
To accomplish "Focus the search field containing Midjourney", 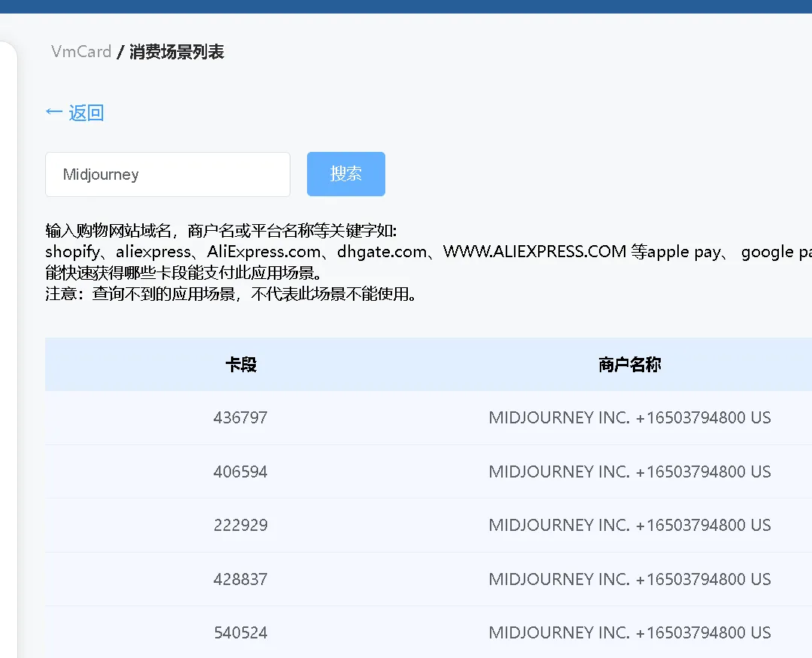I will pos(167,174).
